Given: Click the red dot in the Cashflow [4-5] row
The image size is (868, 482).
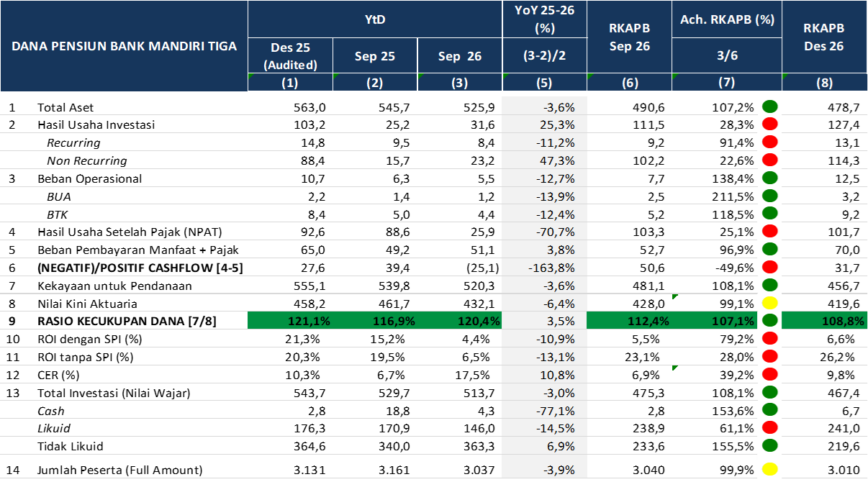Looking at the screenshot, I should tap(769, 268).
